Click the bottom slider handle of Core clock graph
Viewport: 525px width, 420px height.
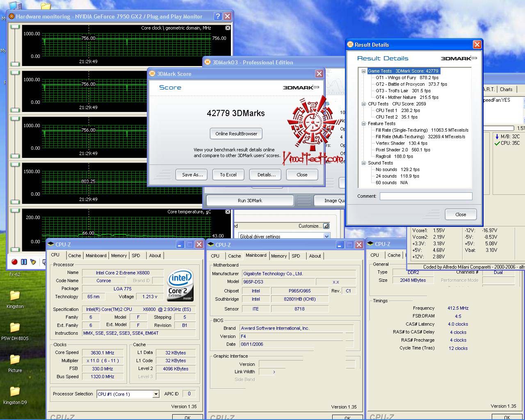pos(15,64)
